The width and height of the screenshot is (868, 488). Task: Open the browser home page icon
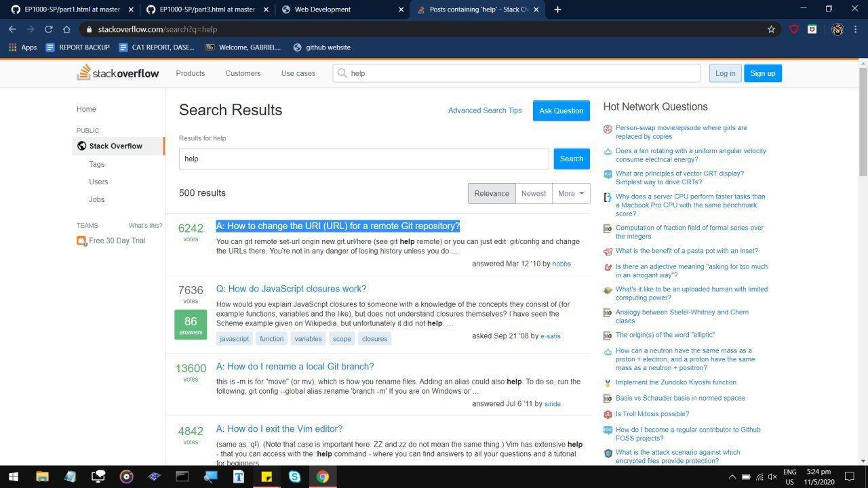(x=66, y=29)
